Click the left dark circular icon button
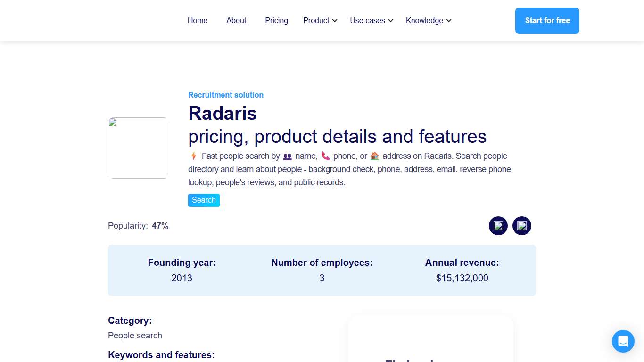This screenshot has width=644, height=362. pos(498,226)
